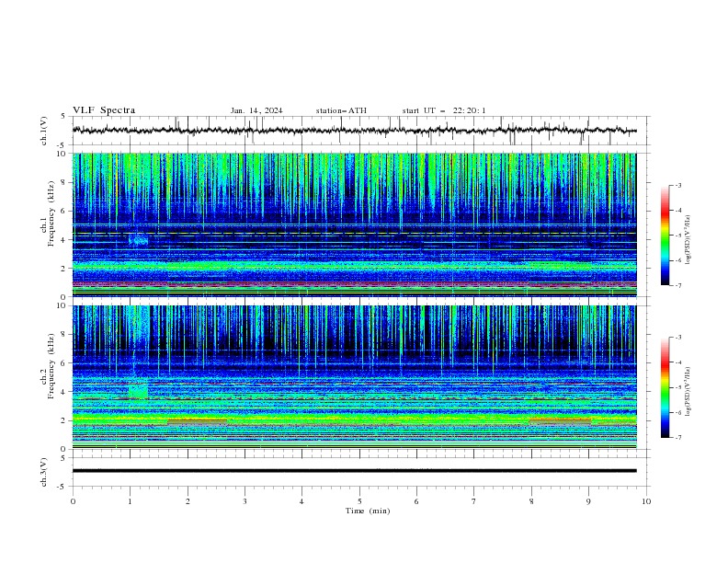Click the "-5" label on the lower colorbar

pyautogui.click(x=677, y=387)
